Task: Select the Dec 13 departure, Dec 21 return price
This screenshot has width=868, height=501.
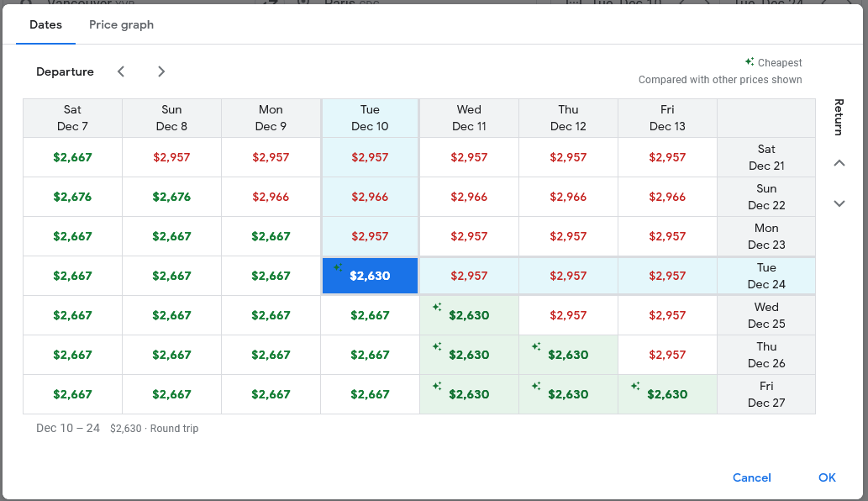Action: pyautogui.click(x=667, y=157)
